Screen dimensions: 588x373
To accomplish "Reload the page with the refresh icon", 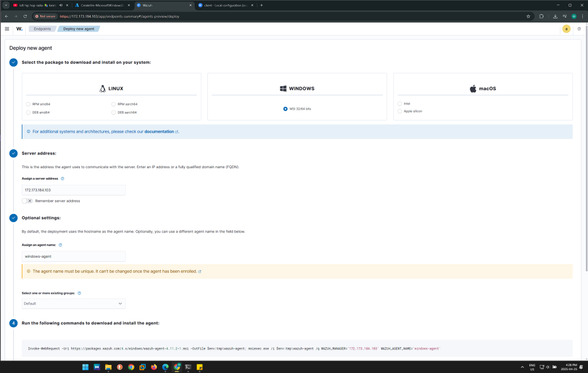I will [x=25, y=17].
